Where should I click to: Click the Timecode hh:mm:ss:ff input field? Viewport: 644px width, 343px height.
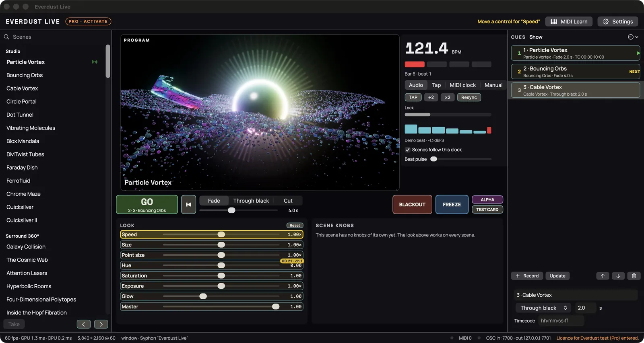(561, 321)
